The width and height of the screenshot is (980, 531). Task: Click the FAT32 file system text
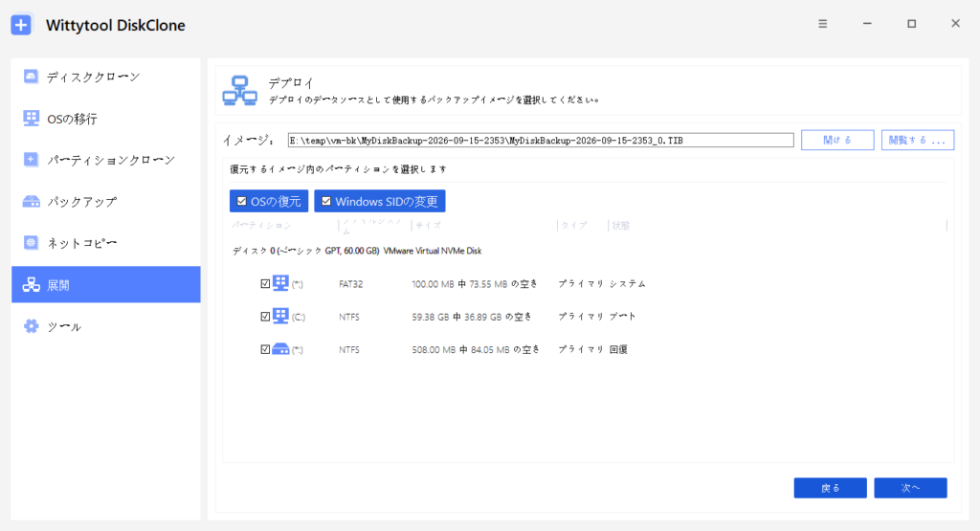click(x=350, y=283)
